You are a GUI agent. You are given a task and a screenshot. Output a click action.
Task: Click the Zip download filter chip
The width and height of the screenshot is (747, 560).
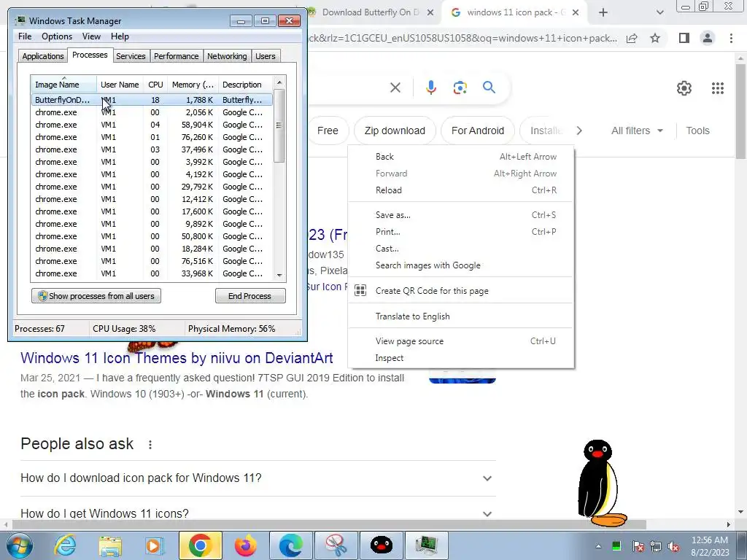[395, 131]
